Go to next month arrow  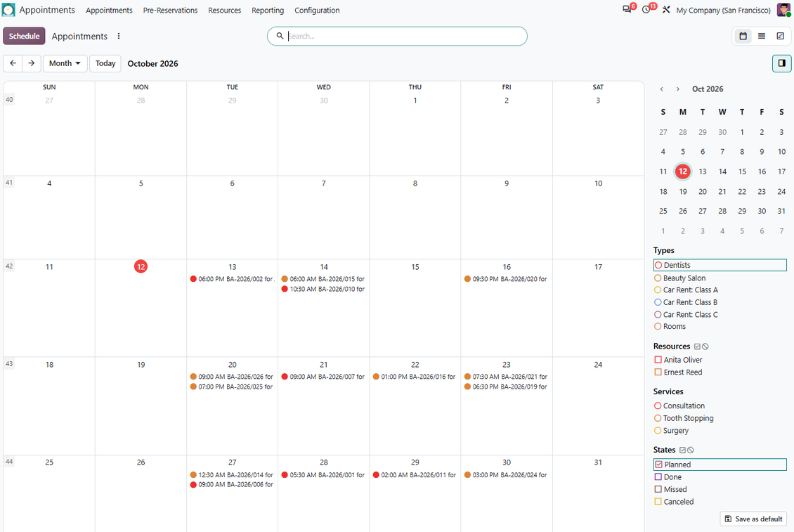pos(32,63)
